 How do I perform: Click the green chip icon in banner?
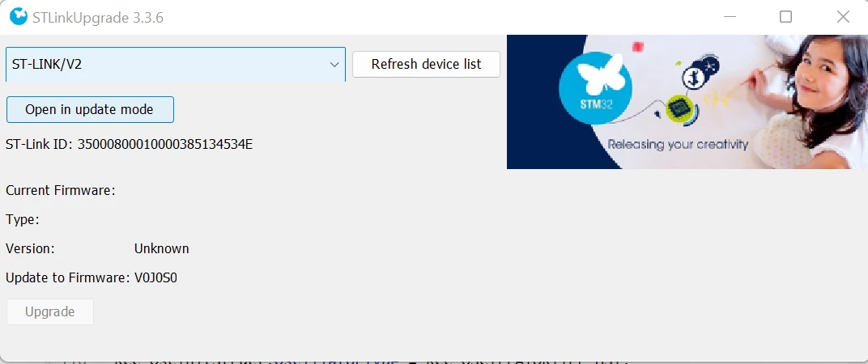[x=679, y=108]
